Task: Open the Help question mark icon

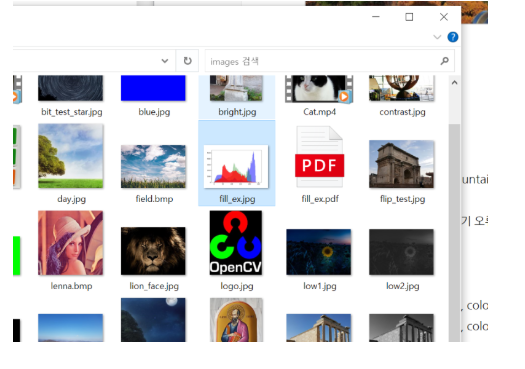Action: tap(453, 37)
